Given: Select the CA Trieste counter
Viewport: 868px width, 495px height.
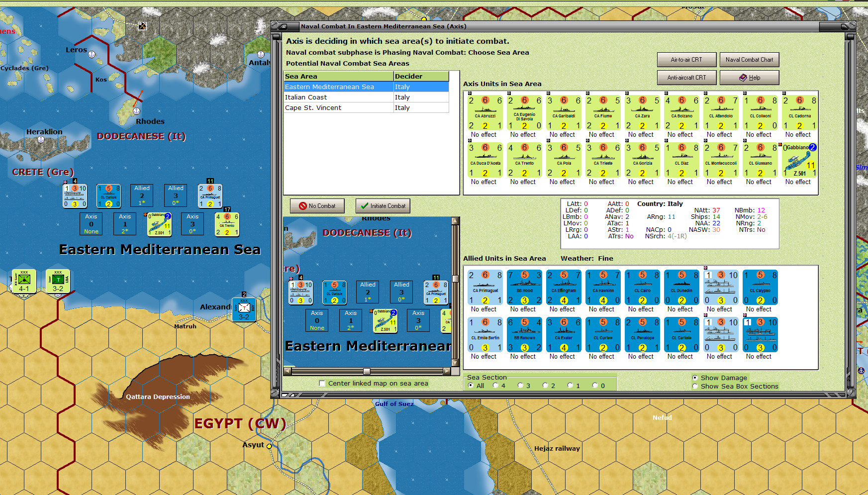Looking at the screenshot, I should pos(603,160).
